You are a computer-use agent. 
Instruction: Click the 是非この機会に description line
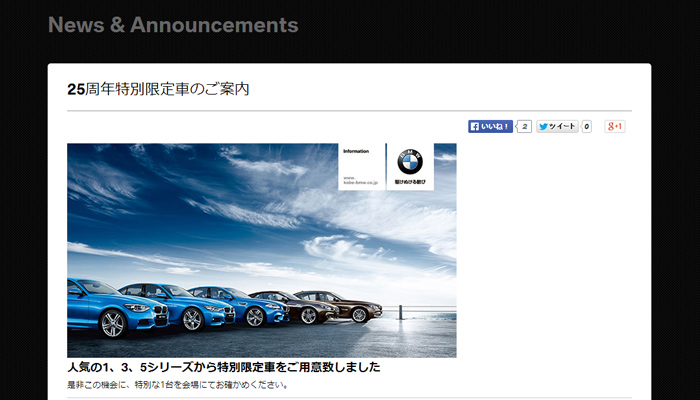click(x=178, y=384)
